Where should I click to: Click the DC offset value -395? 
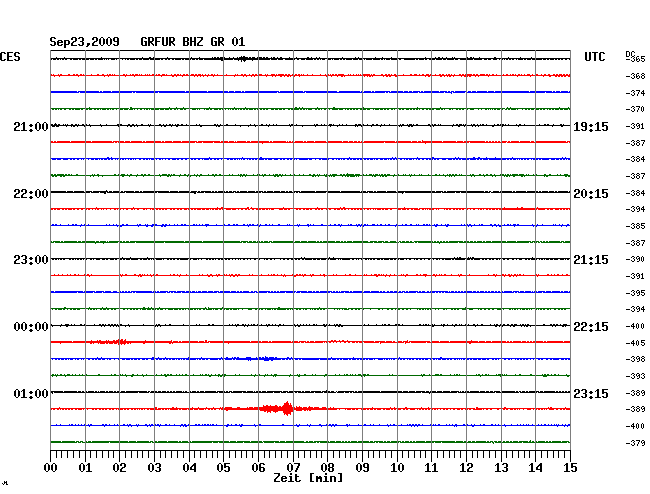click(x=635, y=293)
